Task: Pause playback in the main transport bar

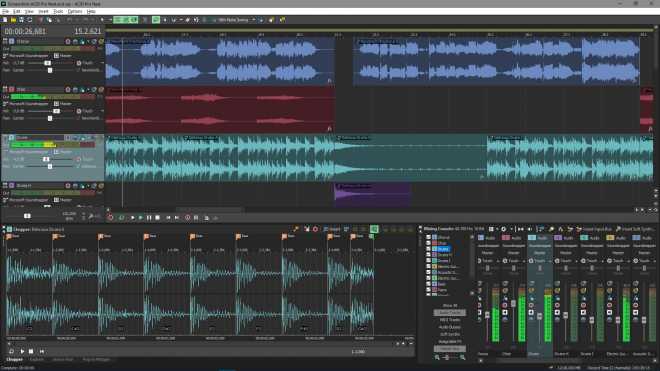Action: (149, 218)
